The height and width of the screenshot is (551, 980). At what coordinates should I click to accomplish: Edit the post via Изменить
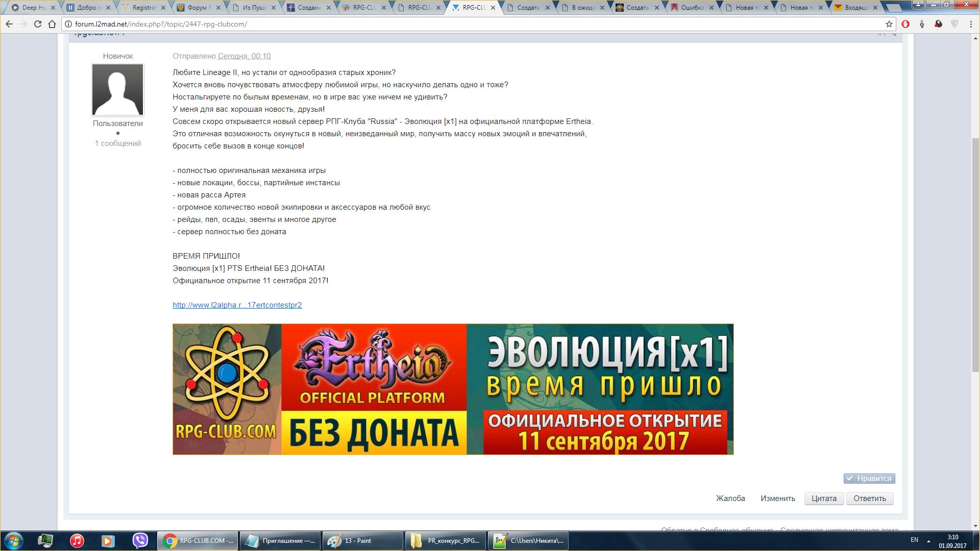(778, 498)
